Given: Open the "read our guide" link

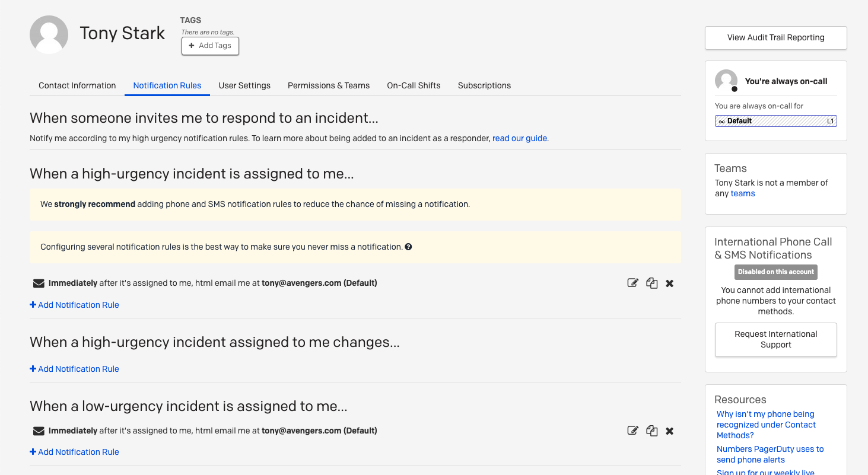Looking at the screenshot, I should (519, 138).
